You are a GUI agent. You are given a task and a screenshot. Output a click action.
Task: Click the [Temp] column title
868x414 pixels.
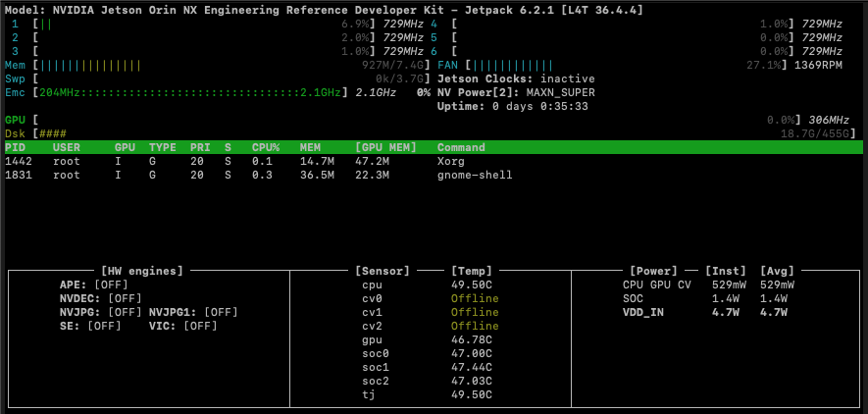(472, 271)
